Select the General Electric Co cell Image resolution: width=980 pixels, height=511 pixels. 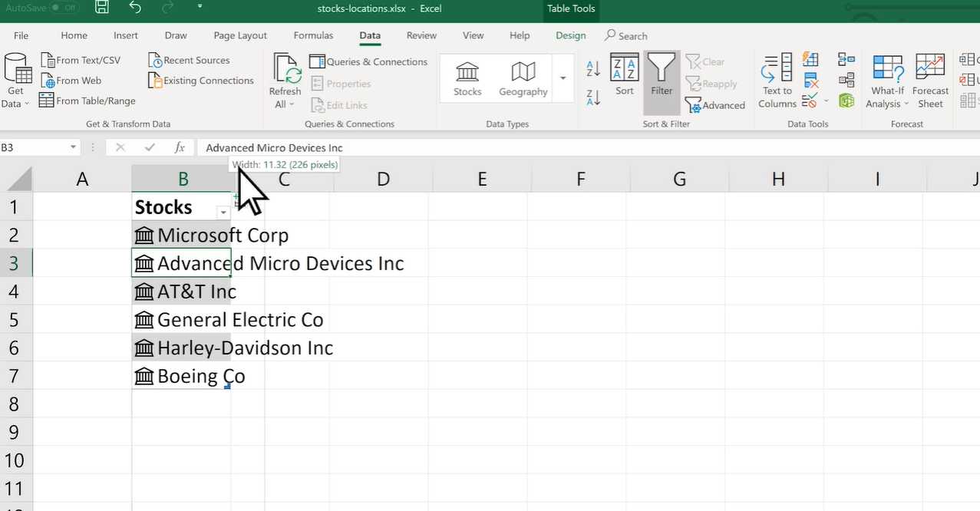click(182, 319)
